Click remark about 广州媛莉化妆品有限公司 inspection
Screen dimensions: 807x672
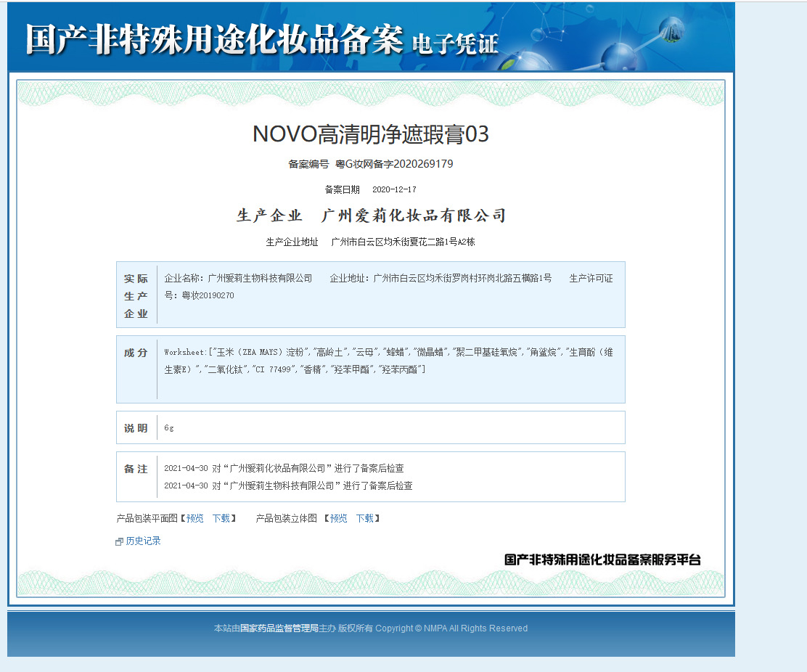pos(284,468)
